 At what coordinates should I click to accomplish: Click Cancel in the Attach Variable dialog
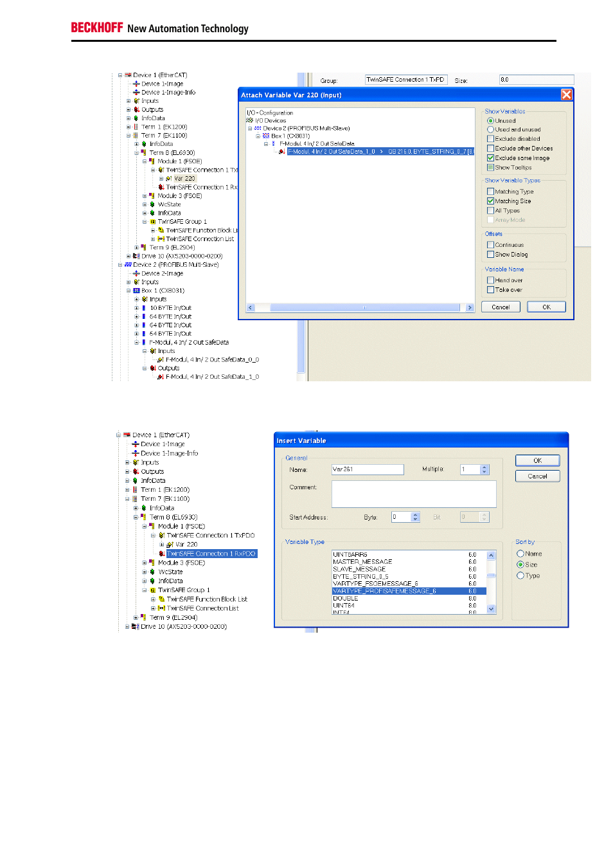click(501, 307)
